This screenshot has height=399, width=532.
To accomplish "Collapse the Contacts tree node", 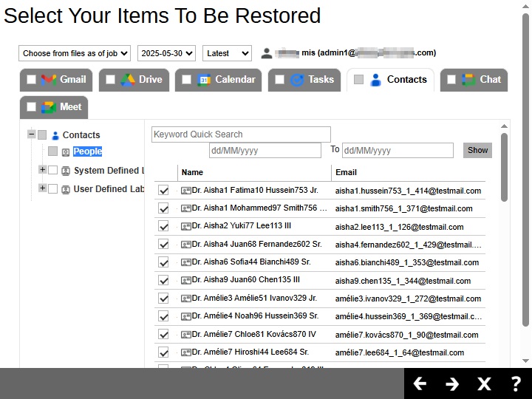I will (x=31, y=134).
